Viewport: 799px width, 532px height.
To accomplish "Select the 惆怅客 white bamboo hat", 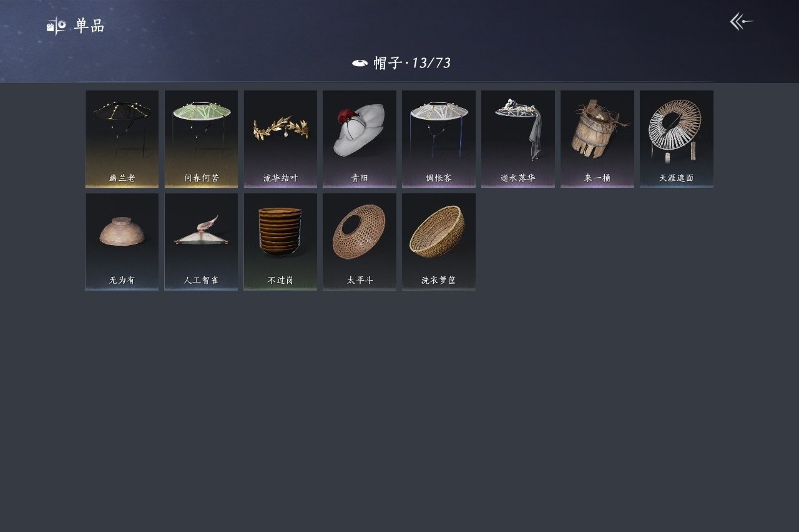I will click(439, 139).
